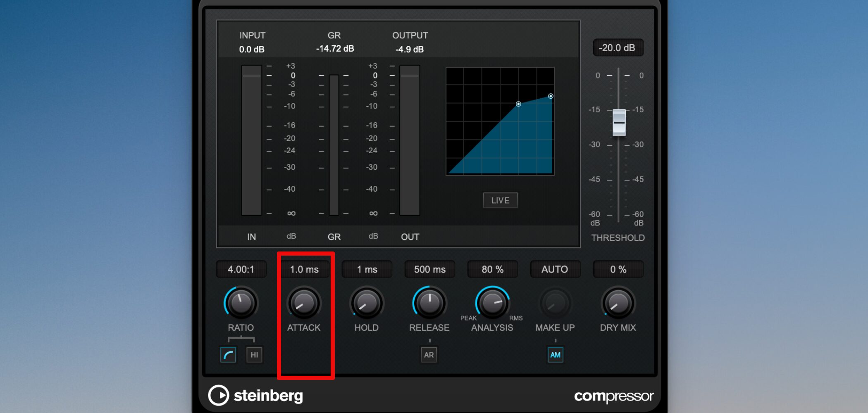Click the Attack knob

click(304, 303)
